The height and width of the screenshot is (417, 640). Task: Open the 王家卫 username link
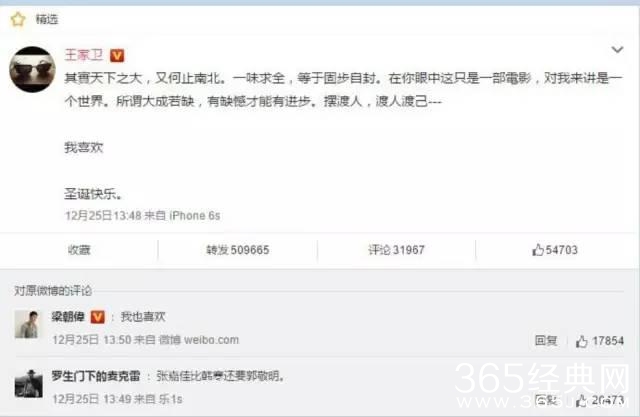(84, 55)
